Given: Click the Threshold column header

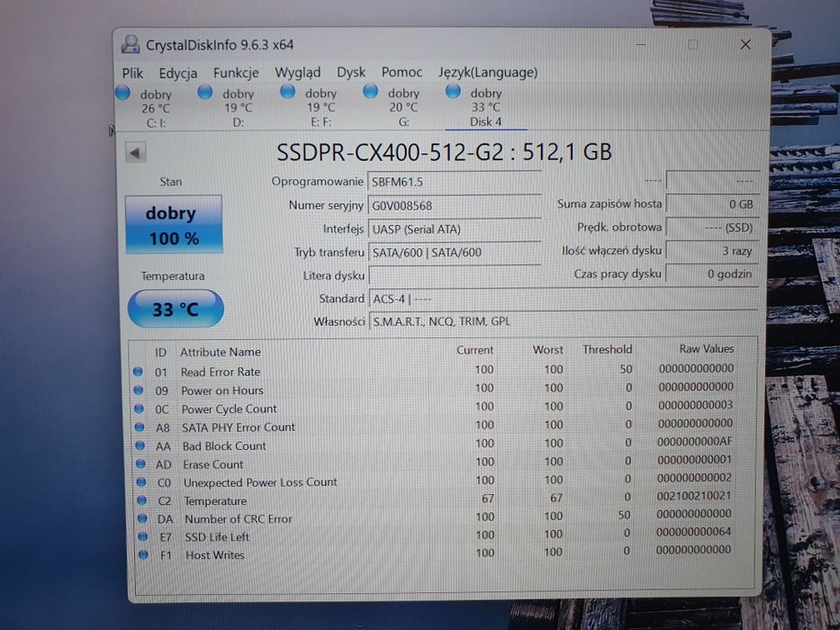Looking at the screenshot, I should click(607, 349).
